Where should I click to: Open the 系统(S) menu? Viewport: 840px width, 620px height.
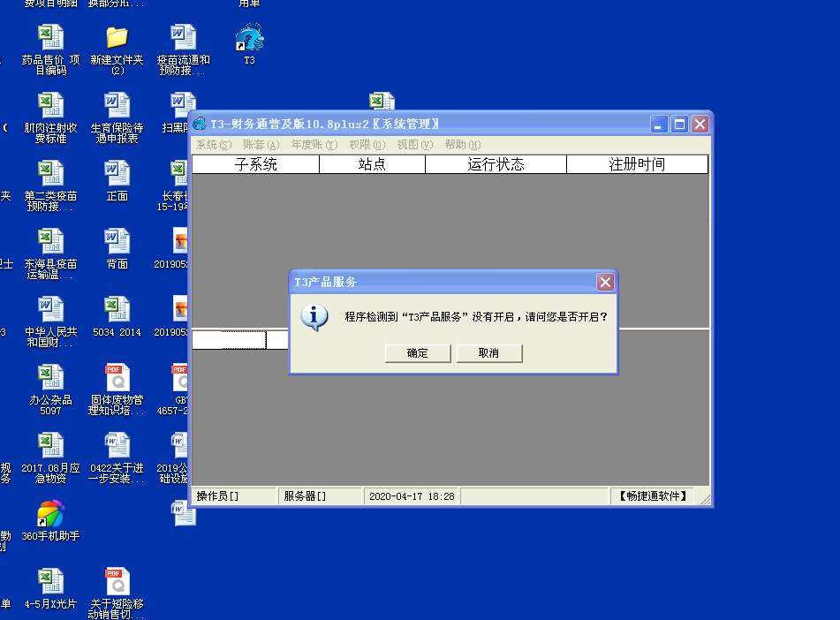point(214,145)
